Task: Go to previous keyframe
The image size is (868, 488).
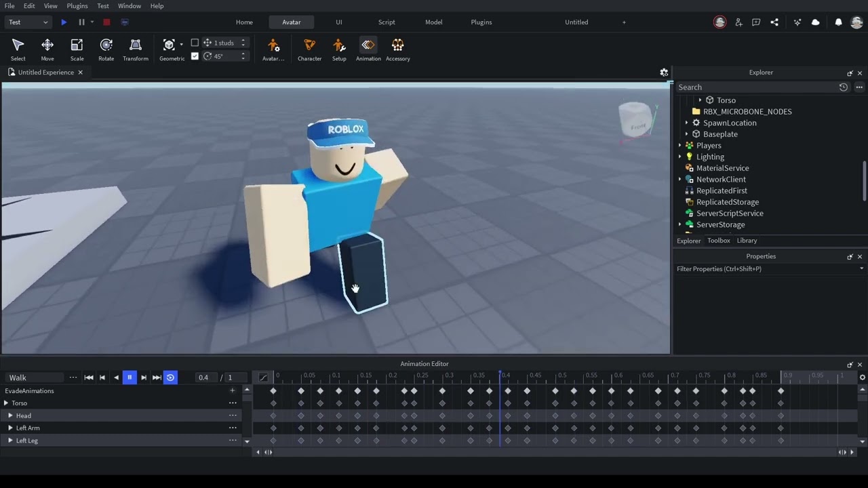Action: pyautogui.click(x=102, y=378)
